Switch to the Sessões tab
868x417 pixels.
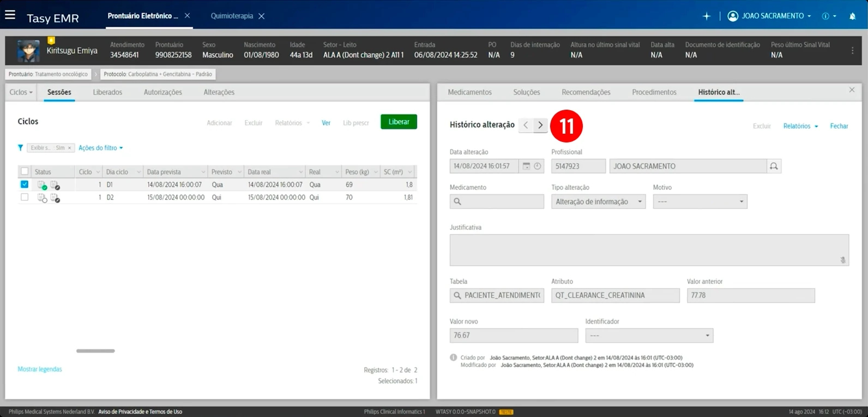pos(59,92)
